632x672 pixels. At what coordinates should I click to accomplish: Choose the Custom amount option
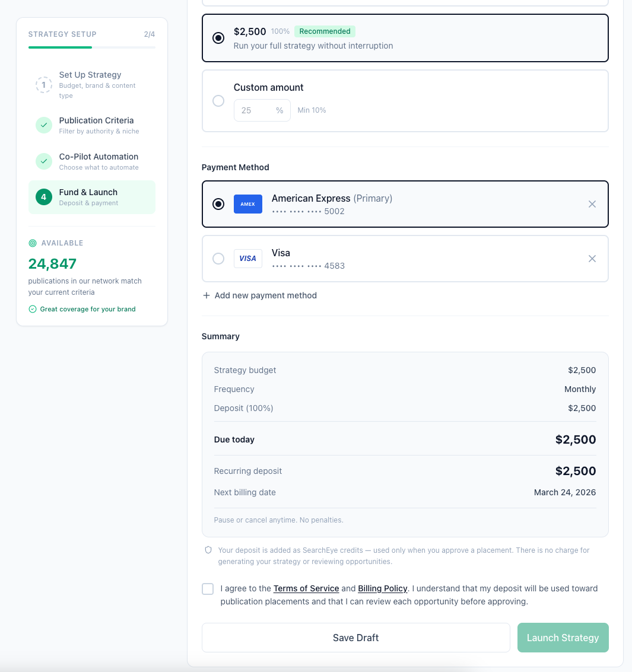218,101
